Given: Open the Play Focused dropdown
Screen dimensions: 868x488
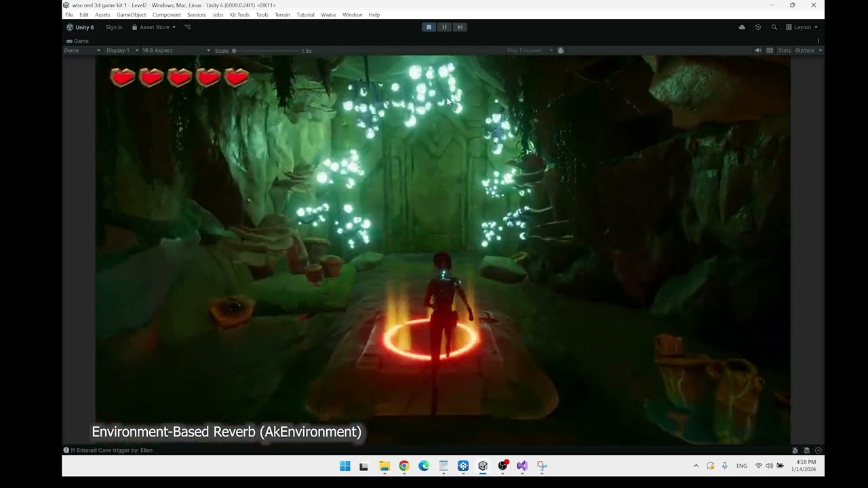Looking at the screenshot, I should [x=530, y=51].
